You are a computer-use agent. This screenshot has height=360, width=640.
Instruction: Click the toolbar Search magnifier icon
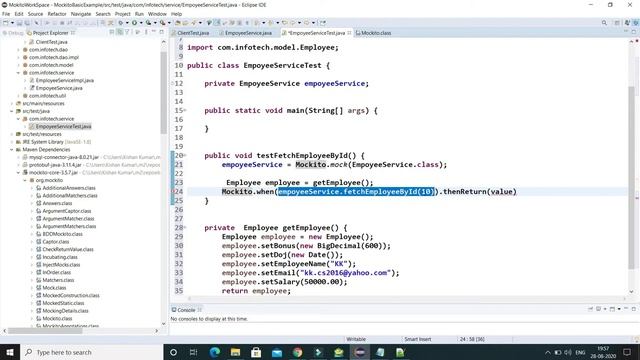coord(604,23)
